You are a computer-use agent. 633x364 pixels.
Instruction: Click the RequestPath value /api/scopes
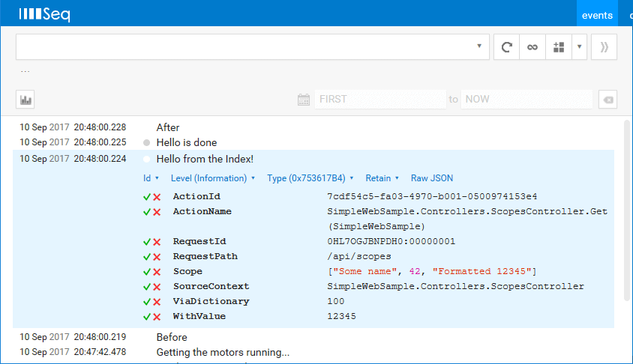click(359, 256)
